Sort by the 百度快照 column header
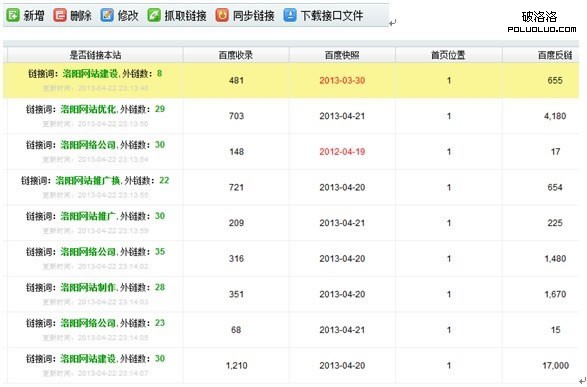587x387 pixels. [x=342, y=55]
